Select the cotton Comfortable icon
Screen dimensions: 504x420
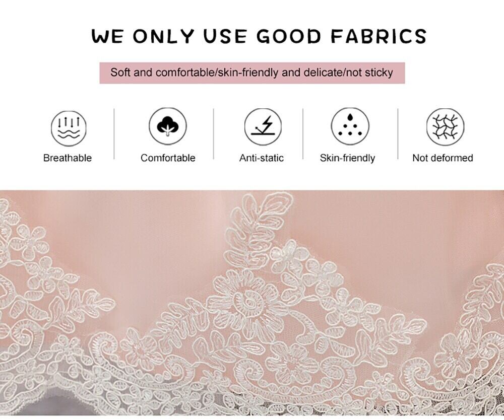(x=168, y=126)
